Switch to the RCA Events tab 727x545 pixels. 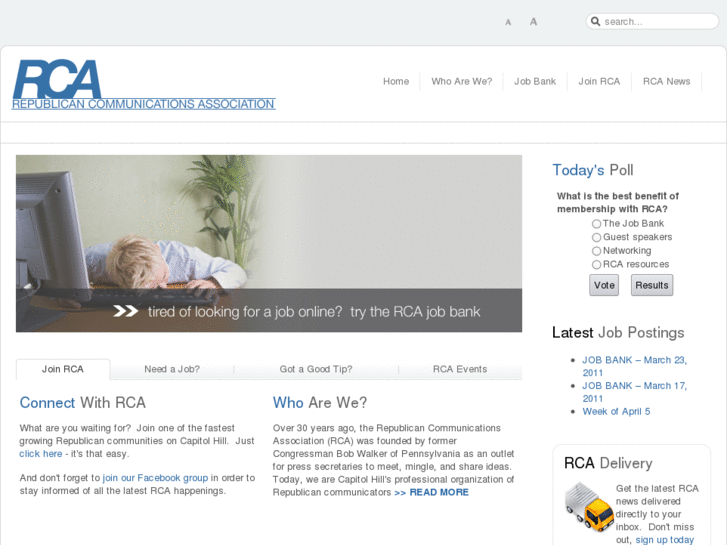(460, 369)
